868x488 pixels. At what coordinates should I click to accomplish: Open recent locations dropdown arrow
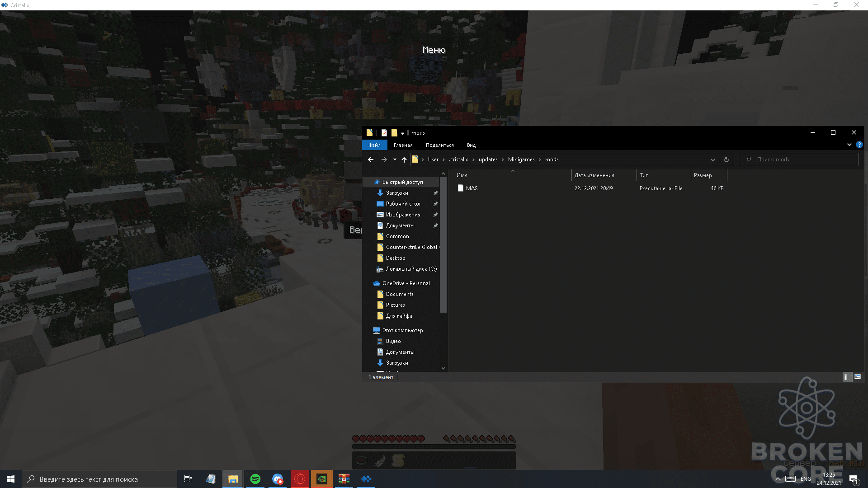click(395, 160)
